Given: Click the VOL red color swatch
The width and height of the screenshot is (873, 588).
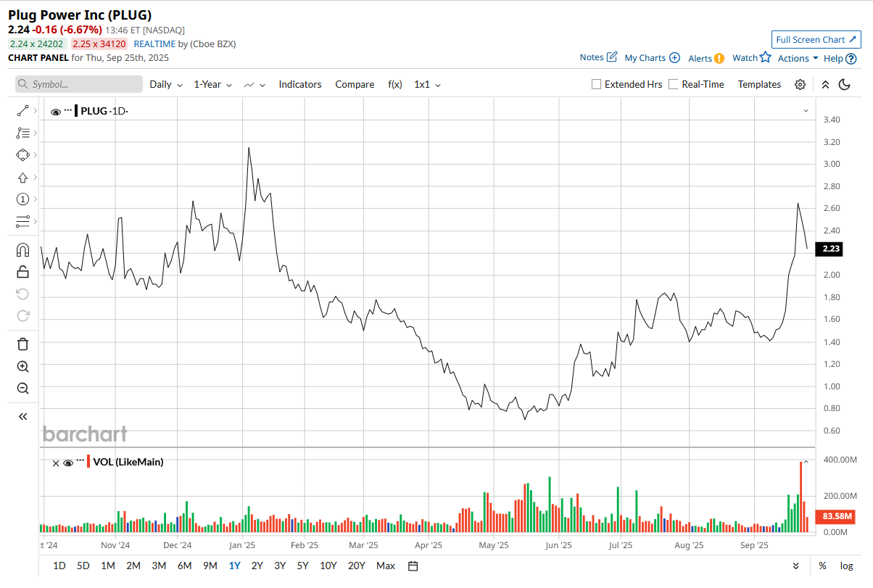Looking at the screenshot, I should tap(88, 462).
